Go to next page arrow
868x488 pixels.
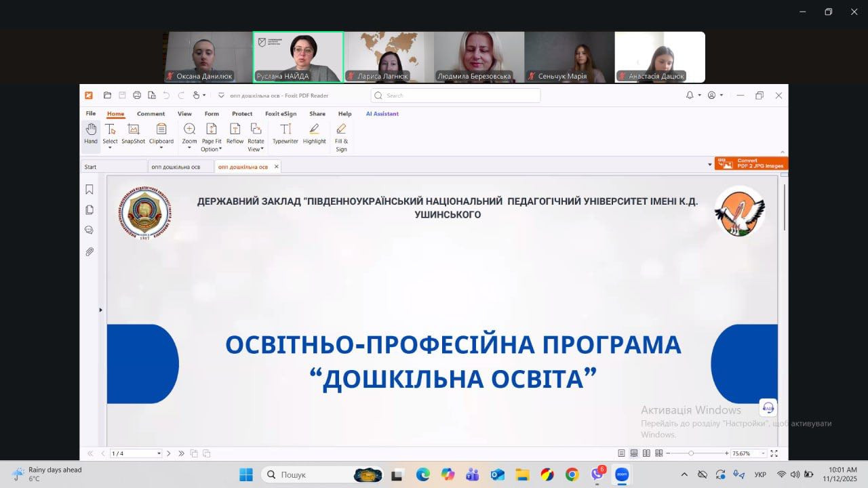pyautogui.click(x=169, y=453)
